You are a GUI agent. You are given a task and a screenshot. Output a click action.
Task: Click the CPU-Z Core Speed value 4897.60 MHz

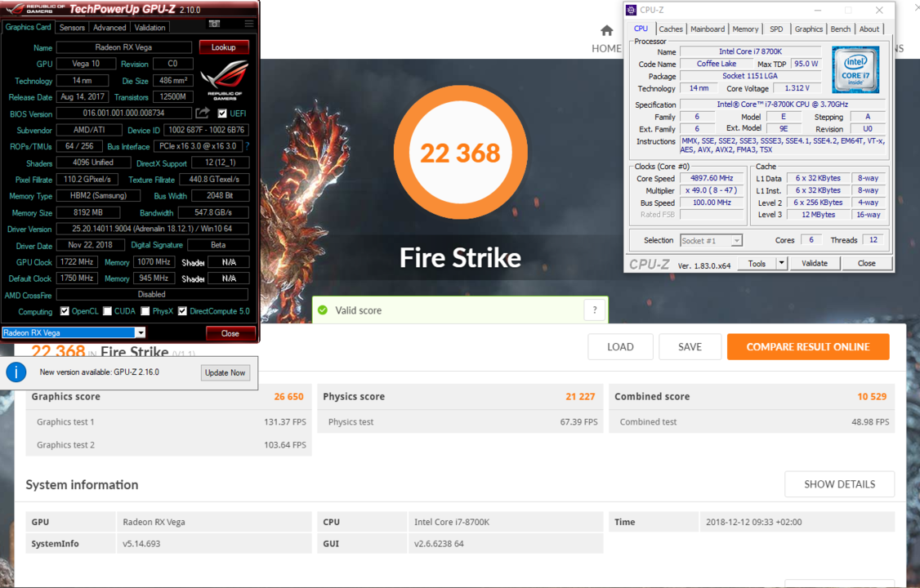712,178
